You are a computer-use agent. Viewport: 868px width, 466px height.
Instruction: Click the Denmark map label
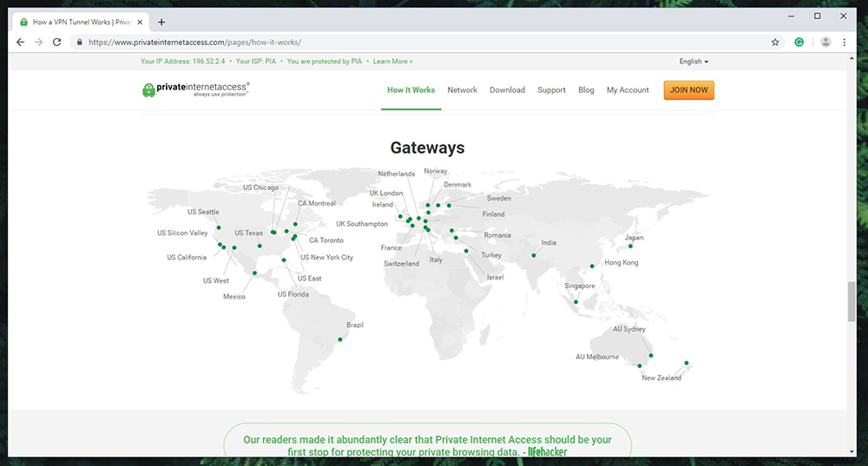[457, 185]
